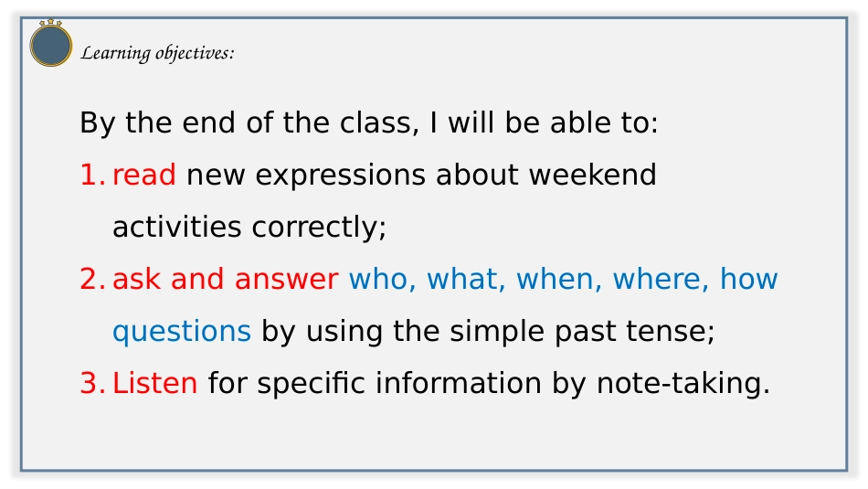The image size is (868, 489).
Task: Click the red number 3. marker
Action: pos(92,383)
